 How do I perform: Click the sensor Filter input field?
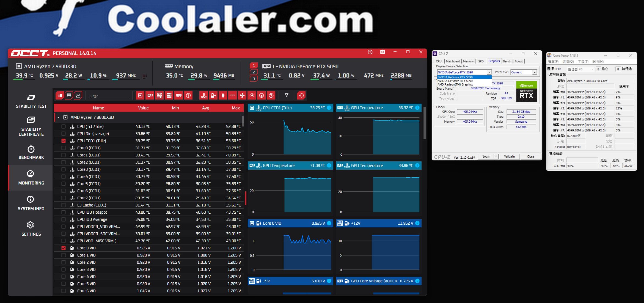tap(109, 96)
